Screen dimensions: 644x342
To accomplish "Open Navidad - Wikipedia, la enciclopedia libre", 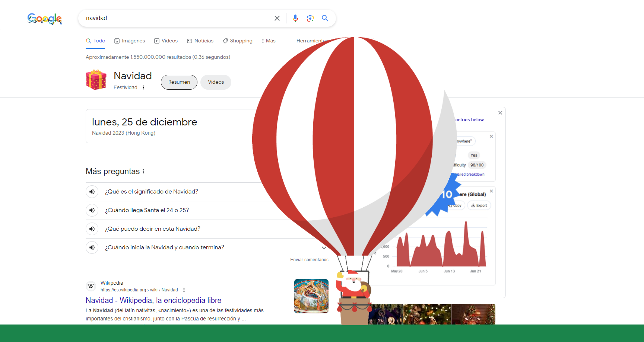I will click(x=153, y=300).
